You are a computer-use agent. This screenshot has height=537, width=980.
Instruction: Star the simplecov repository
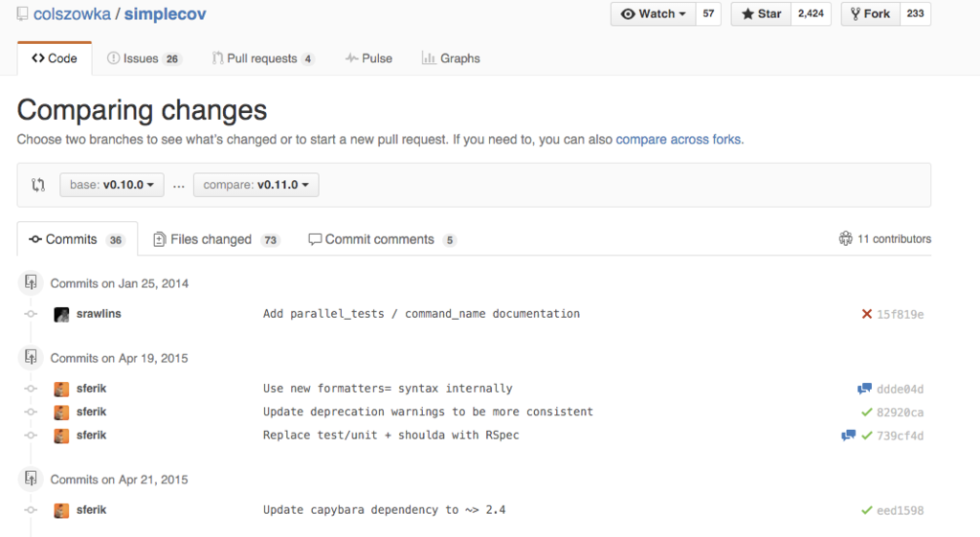click(x=761, y=14)
